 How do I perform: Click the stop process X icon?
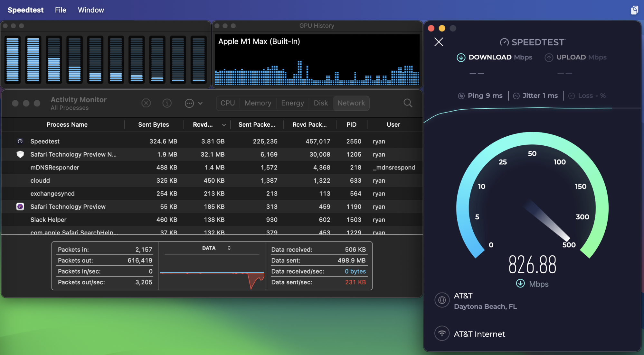click(146, 103)
